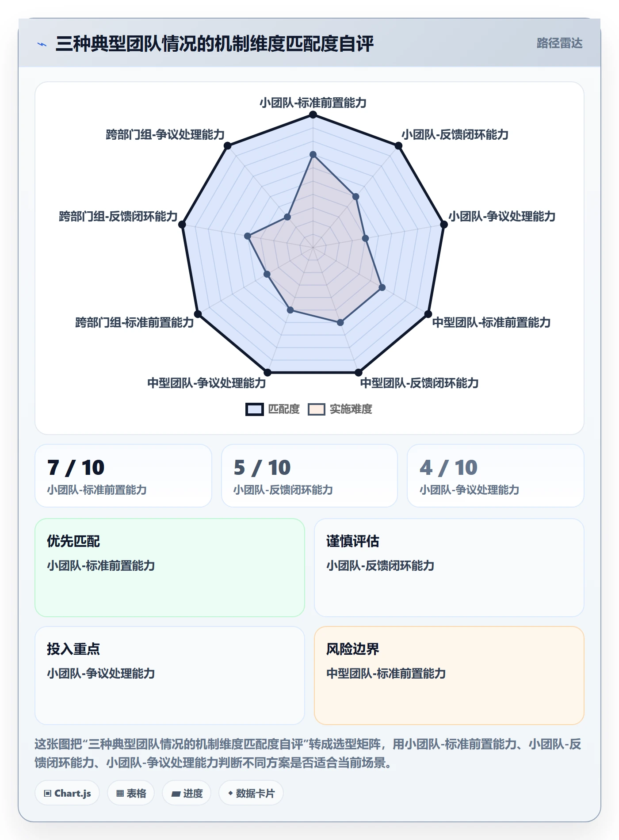Screen dimensions: 619x840
Task: Click the lightning icon beside the title
Action: pos(42,44)
